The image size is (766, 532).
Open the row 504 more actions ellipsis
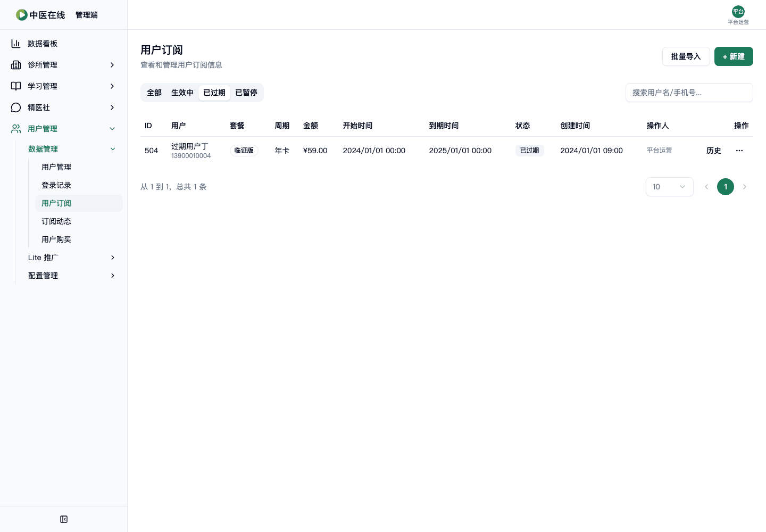point(739,151)
